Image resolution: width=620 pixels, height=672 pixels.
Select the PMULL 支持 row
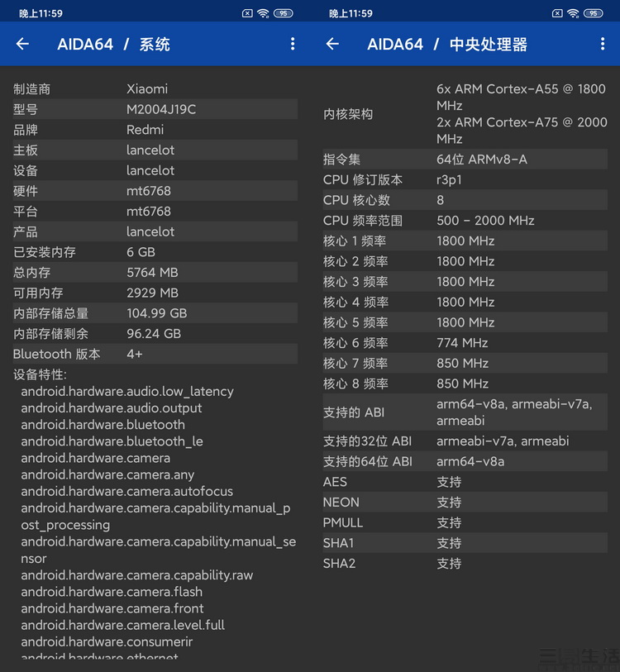coord(465,522)
